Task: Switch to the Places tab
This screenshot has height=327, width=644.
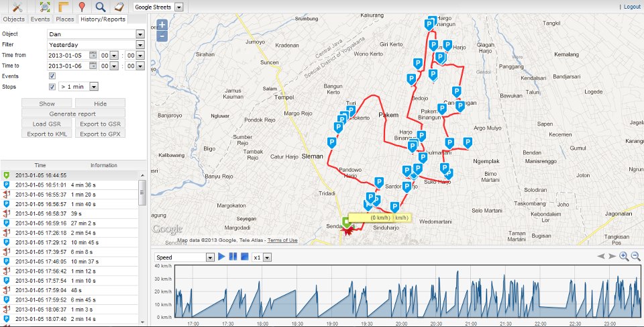Action: tap(65, 19)
